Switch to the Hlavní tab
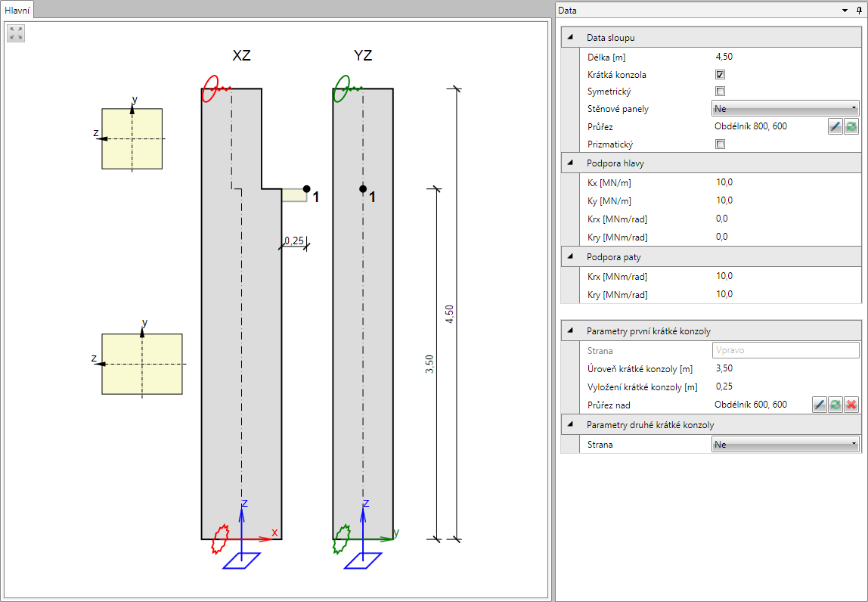Viewport: 868px width, 602px height. [17, 10]
